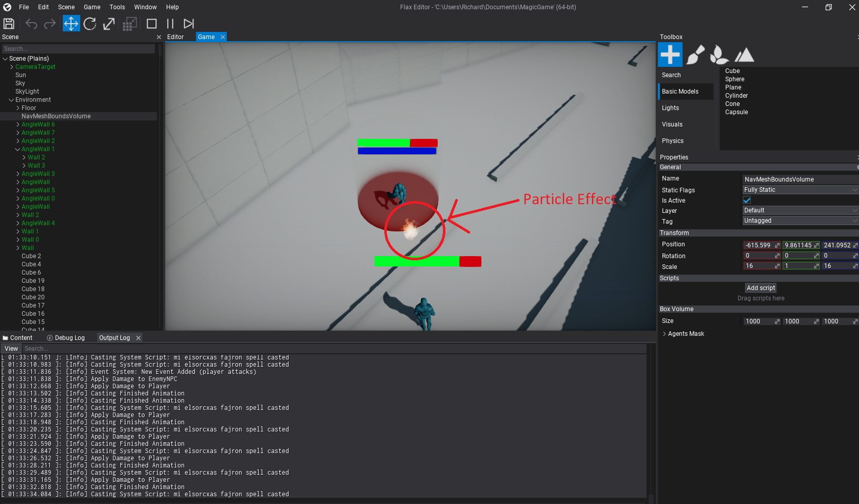The width and height of the screenshot is (859, 504).
Task: Click the Add script button
Action: point(761,287)
